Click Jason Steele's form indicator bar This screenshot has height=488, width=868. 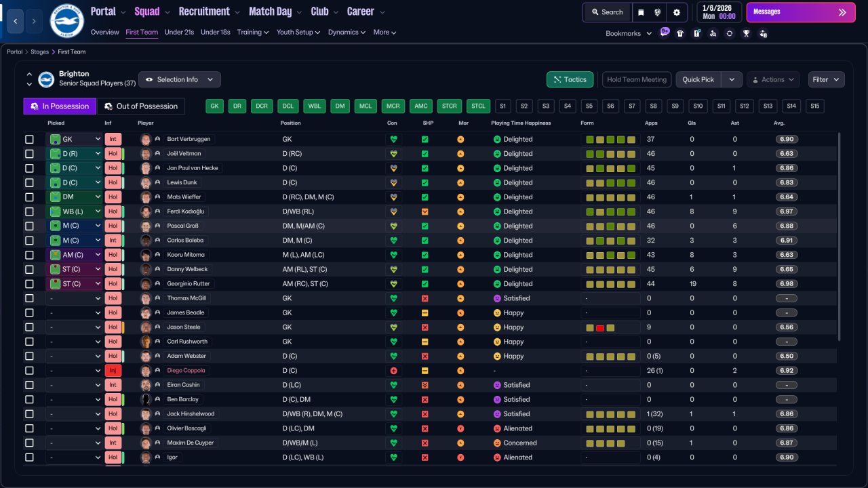click(x=610, y=327)
